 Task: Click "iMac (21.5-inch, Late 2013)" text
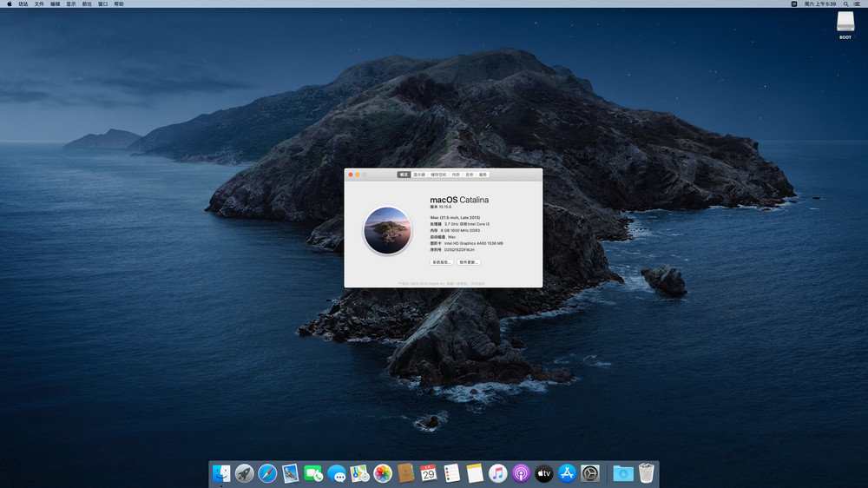(x=455, y=218)
